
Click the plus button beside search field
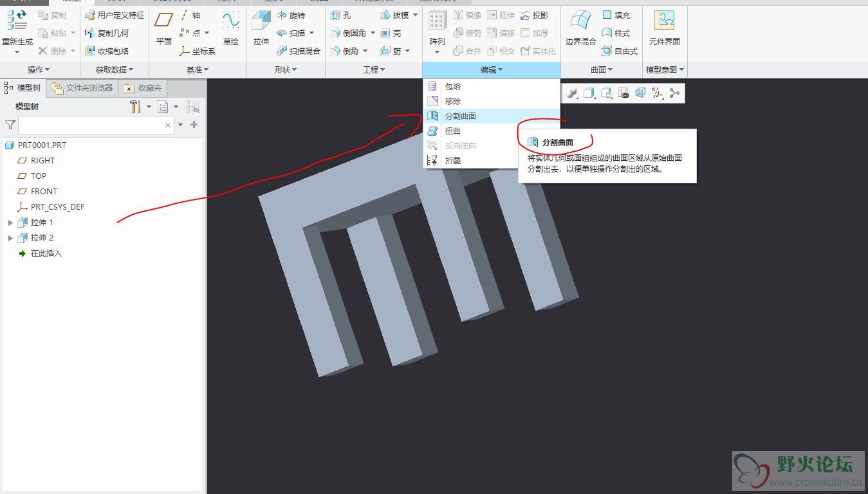(x=194, y=125)
